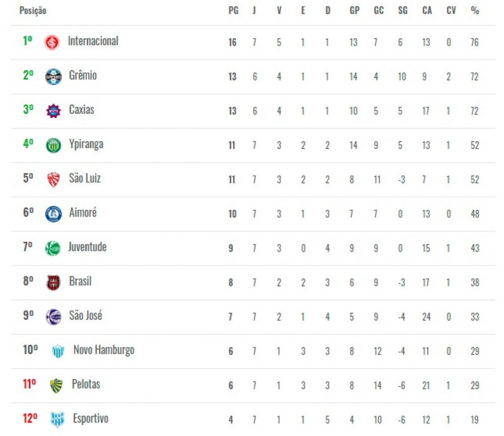
Task: Click the Ypiranga green crest
Action: [x=53, y=146]
